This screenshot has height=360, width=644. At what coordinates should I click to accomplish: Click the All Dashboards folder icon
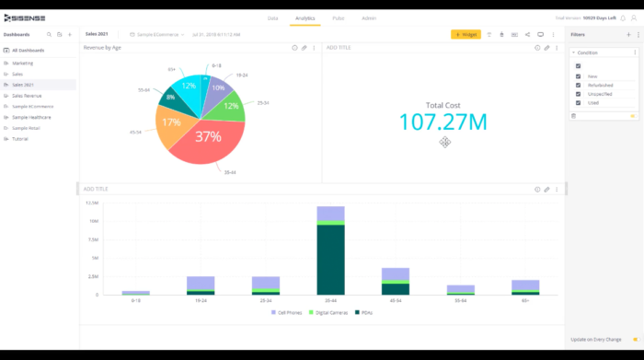coord(6,50)
